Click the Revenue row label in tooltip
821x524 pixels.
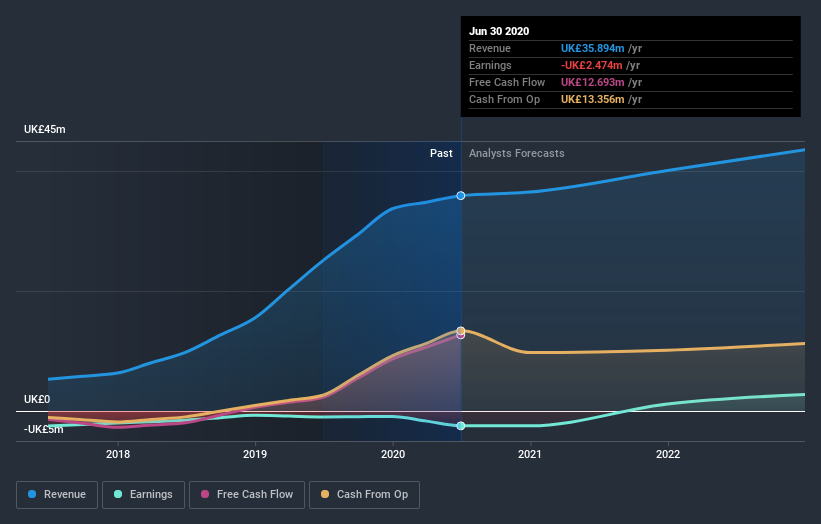[x=490, y=48]
